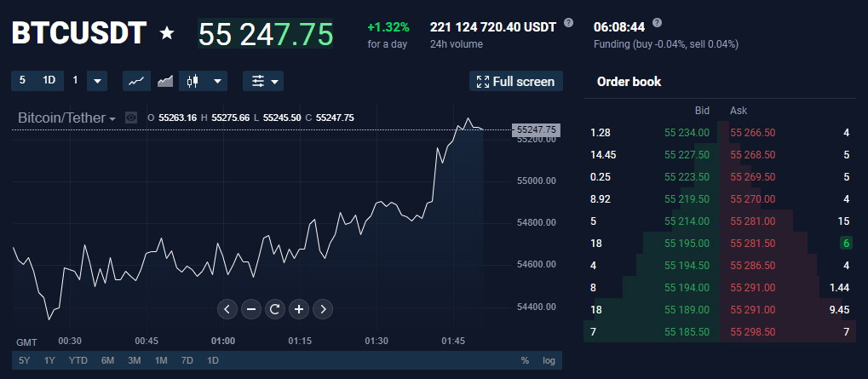Select the 5Y time range

click(x=25, y=360)
